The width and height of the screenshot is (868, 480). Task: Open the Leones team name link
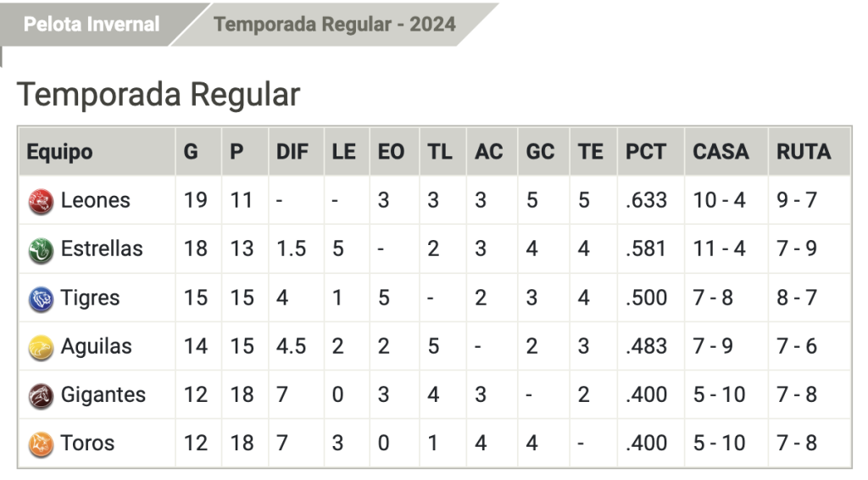coord(95,200)
